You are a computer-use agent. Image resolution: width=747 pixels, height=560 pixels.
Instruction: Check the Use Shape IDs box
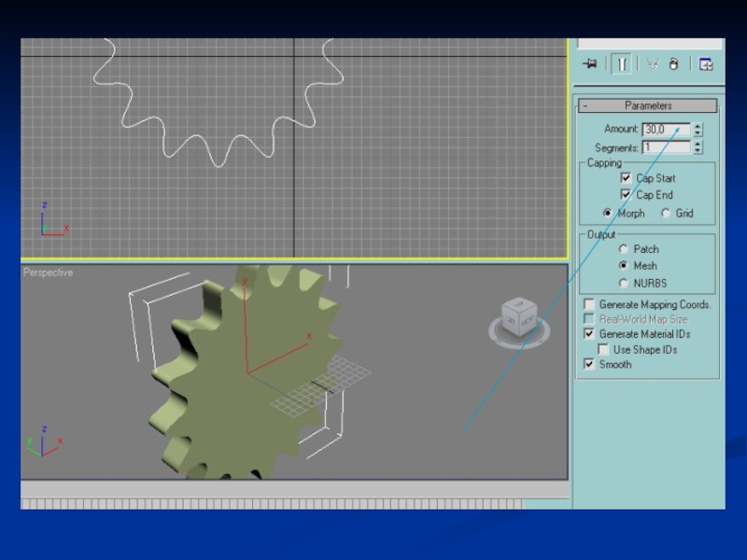(x=603, y=349)
